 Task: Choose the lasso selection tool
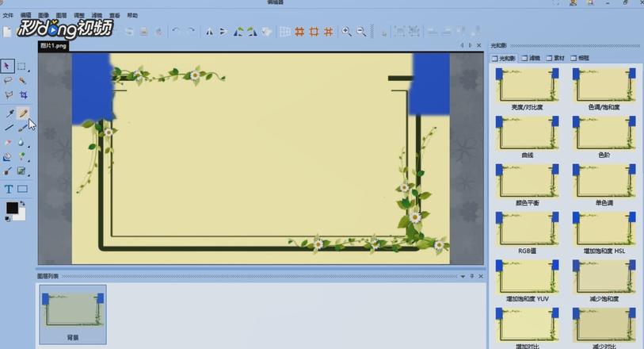7,81
